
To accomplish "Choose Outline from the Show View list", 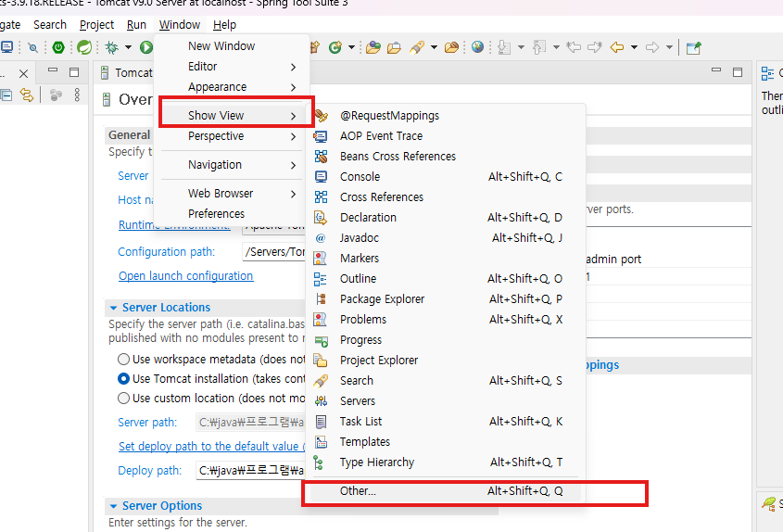I will (445, 279).
